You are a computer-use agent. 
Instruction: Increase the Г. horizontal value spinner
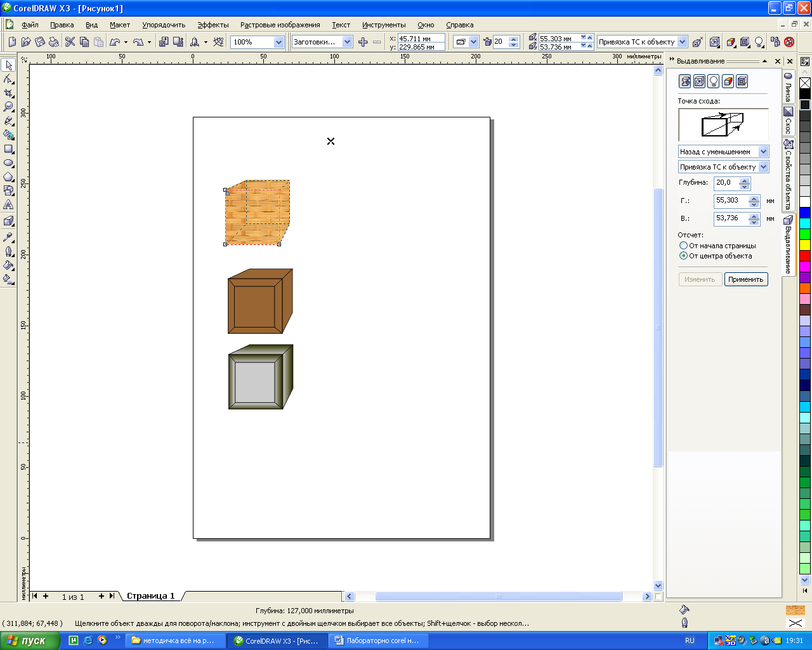(x=754, y=198)
